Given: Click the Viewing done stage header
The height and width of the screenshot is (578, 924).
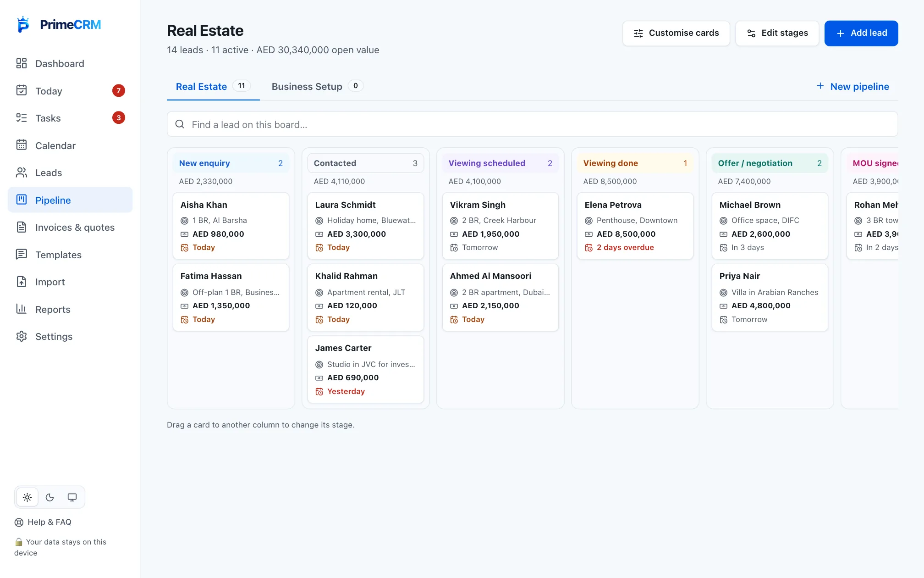Looking at the screenshot, I should [x=635, y=163].
